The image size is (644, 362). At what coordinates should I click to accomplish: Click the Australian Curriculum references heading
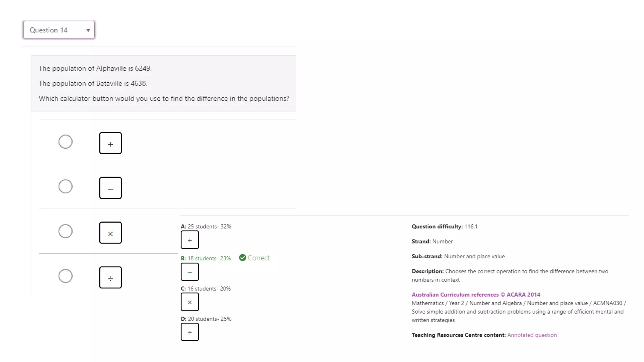(476, 295)
